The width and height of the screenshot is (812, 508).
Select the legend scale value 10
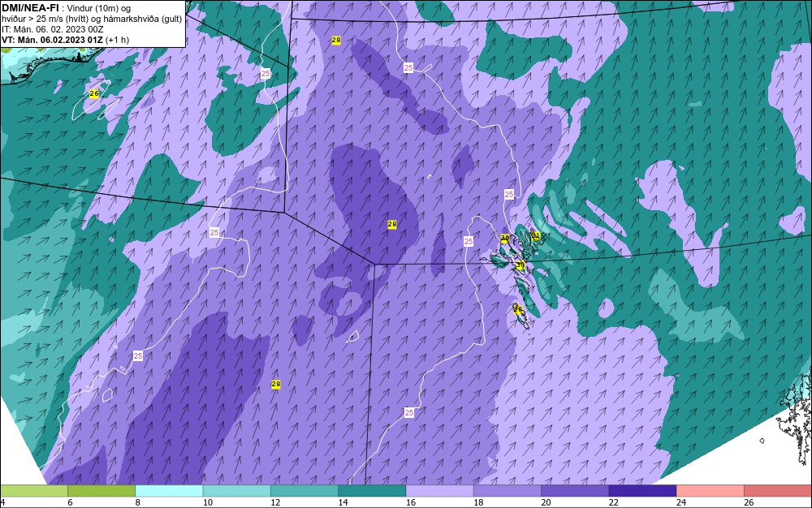tap(208, 502)
